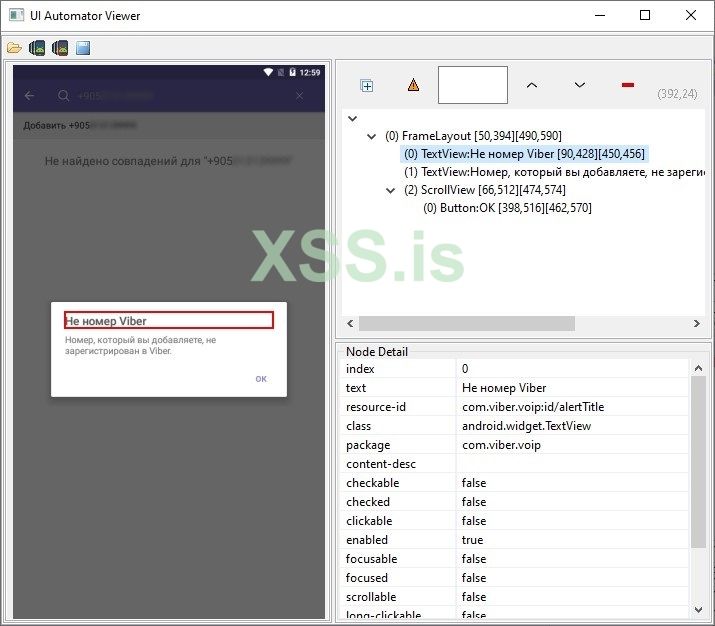715x626 pixels.
Task: Click the 'Номер, который вы добавляете' dialog message in the preview
Action: tap(140, 345)
